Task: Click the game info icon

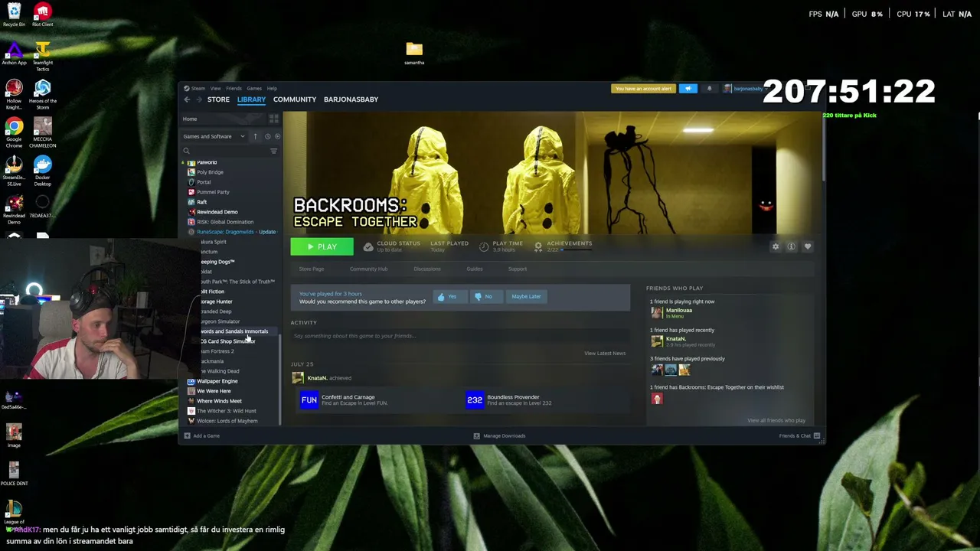Action: (791, 246)
